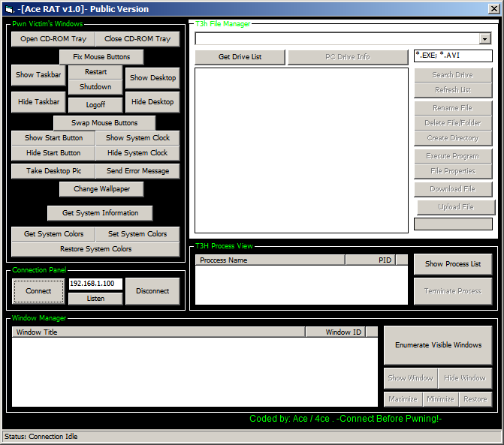Image resolution: width=504 pixels, height=445 pixels.
Task: Click the Get System Information button
Action: pos(100,213)
